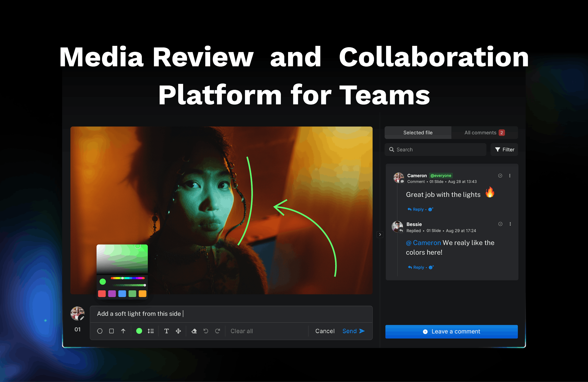Select the Move tool in the toolbar
This screenshot has height=382, width=588.
178,331
